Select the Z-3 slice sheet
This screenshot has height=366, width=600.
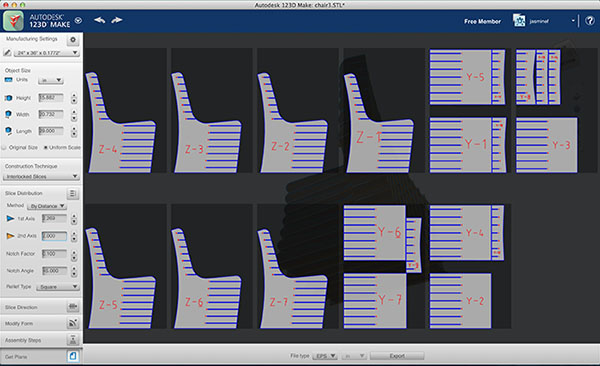coord(211,110)
